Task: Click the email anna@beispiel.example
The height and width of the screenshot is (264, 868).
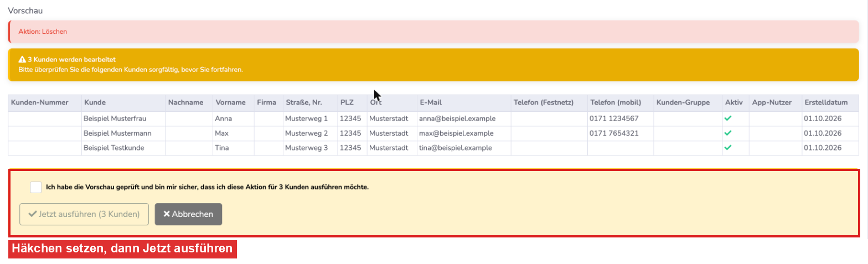Action: (x=457, y=118)
